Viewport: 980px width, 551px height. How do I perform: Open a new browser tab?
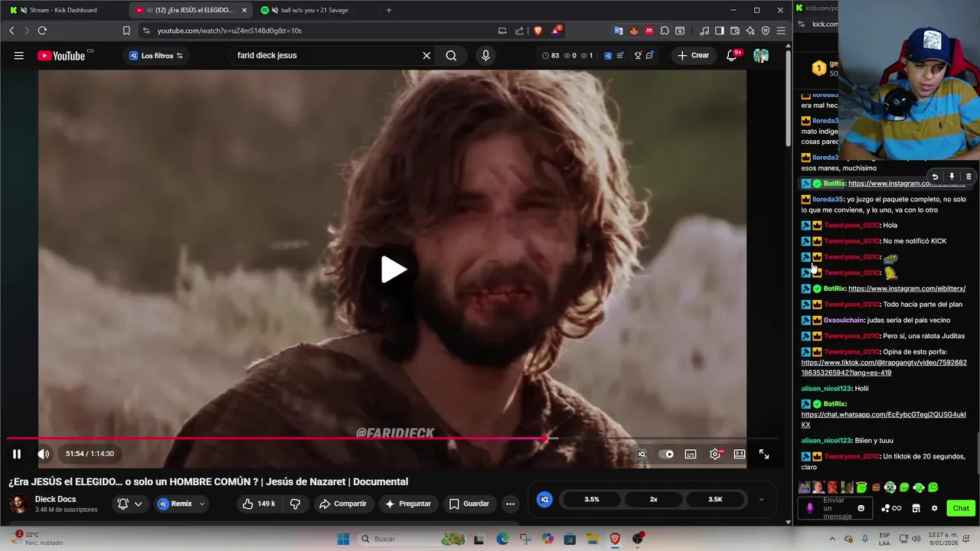point(389,10)
